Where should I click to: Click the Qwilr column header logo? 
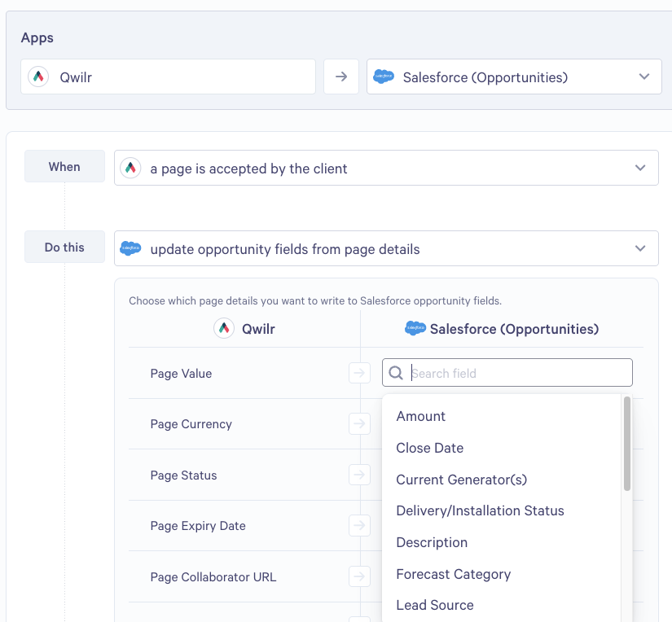click(x=224, y=329)
